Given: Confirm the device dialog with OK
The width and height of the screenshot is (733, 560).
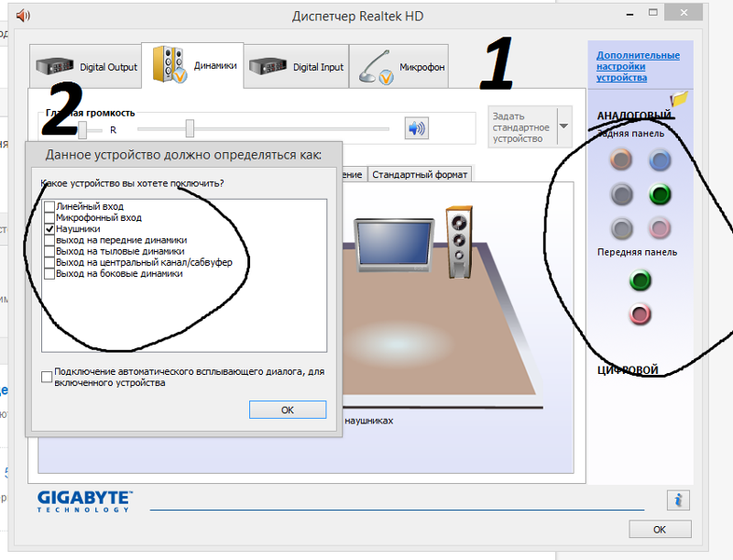Looking at the screenshot, I should [288, 410].
